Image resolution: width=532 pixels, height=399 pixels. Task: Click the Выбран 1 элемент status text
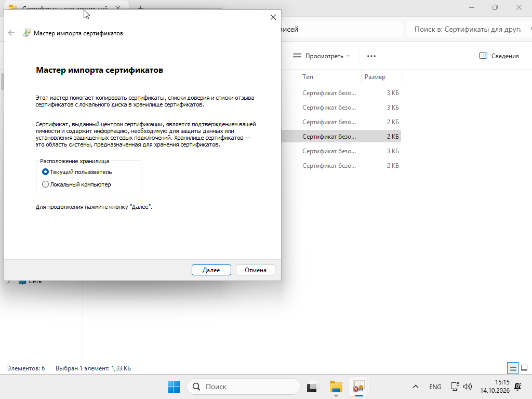94,368
